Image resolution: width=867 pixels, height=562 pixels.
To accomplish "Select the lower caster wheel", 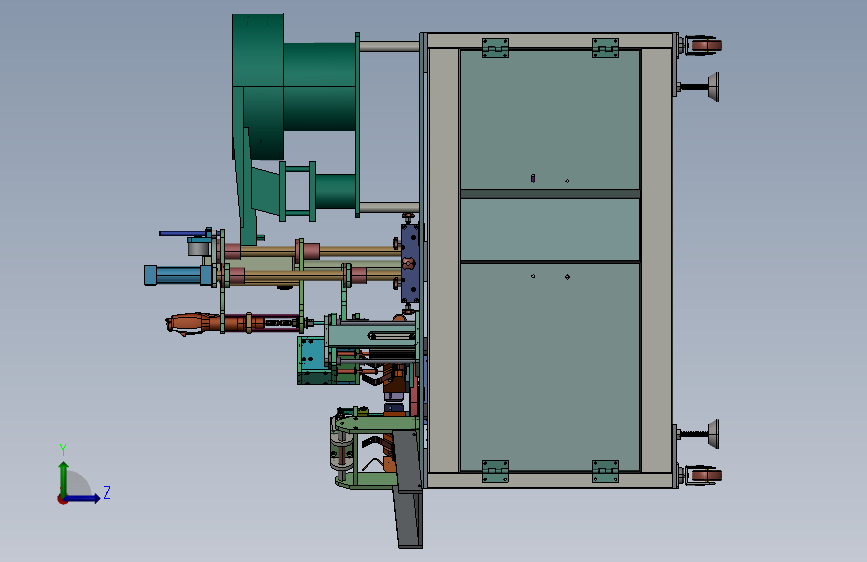I will click(x=703, y=475).
